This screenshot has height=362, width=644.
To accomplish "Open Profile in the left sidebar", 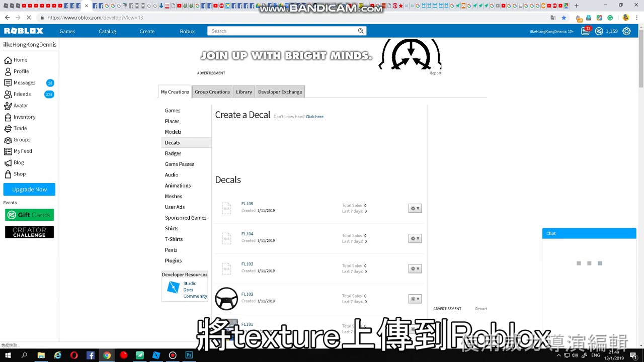I will coord(17,71).
